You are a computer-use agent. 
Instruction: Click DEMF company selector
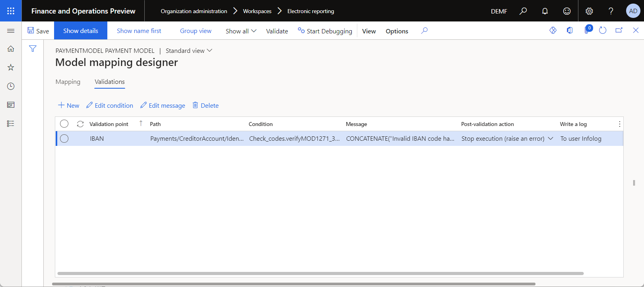(499, 11)
